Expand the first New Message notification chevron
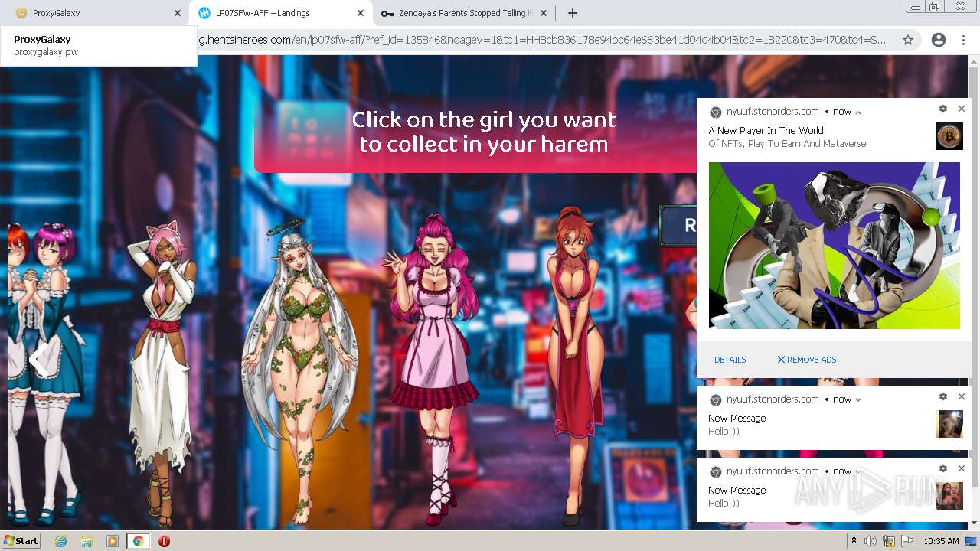980x551 pixels. 858,399
